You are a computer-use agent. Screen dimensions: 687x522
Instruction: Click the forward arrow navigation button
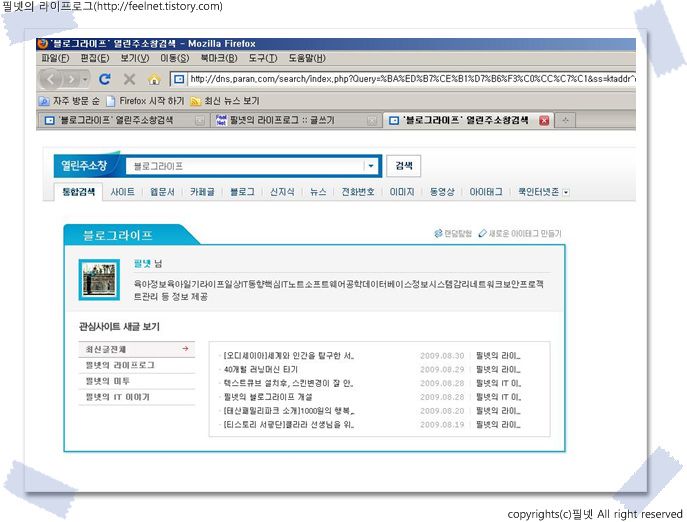point(71,79)
